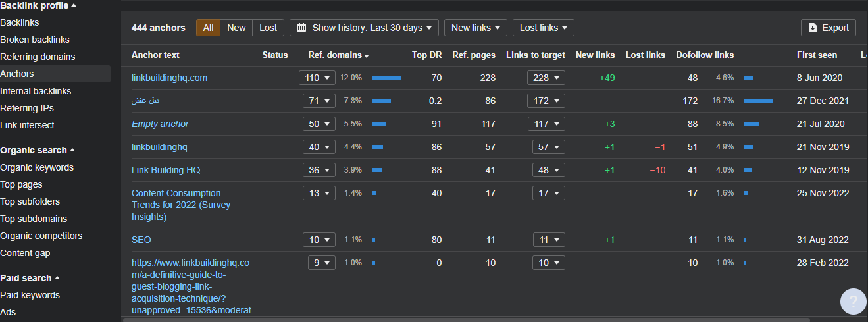This screenshot has height=322, width=868.
Task: Open the SEO anchor link
Action: coord(141,240)
